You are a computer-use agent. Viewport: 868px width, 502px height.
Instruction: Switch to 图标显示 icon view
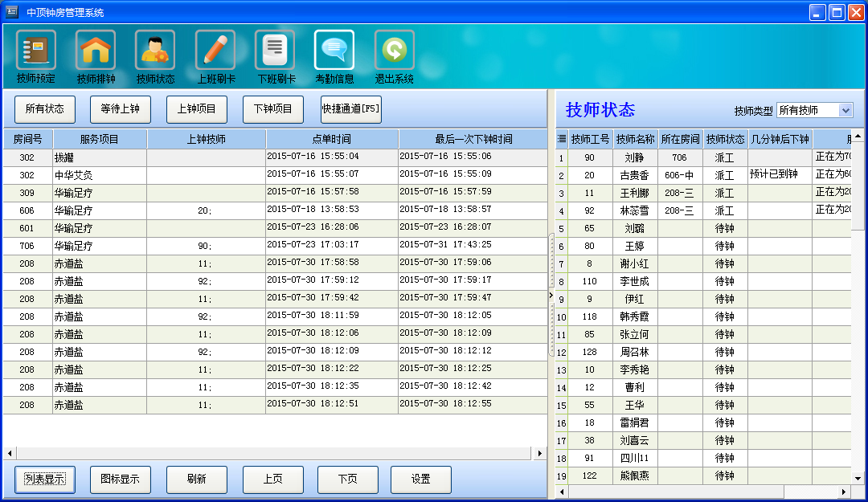tap(121, 480)
